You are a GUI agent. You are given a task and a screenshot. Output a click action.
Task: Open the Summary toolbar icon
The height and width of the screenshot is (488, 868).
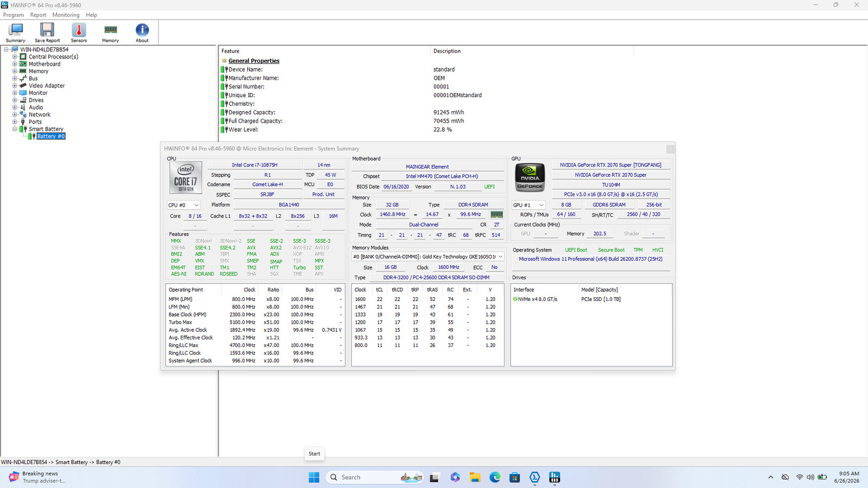click(16, 33)
